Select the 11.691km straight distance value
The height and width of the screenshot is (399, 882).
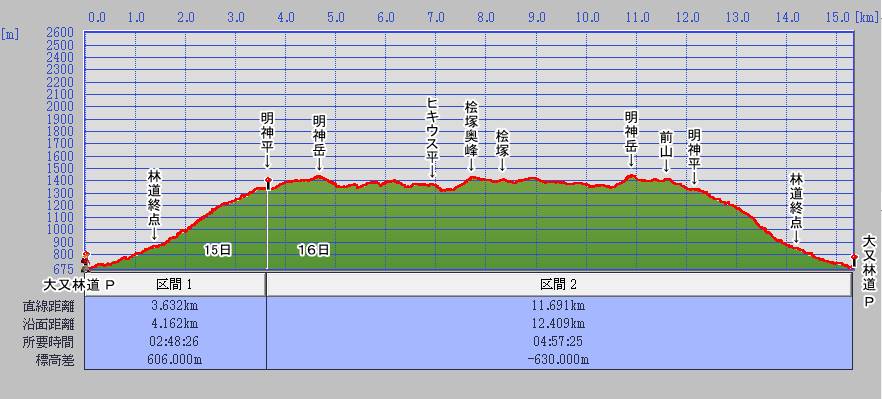click(559, 306)
